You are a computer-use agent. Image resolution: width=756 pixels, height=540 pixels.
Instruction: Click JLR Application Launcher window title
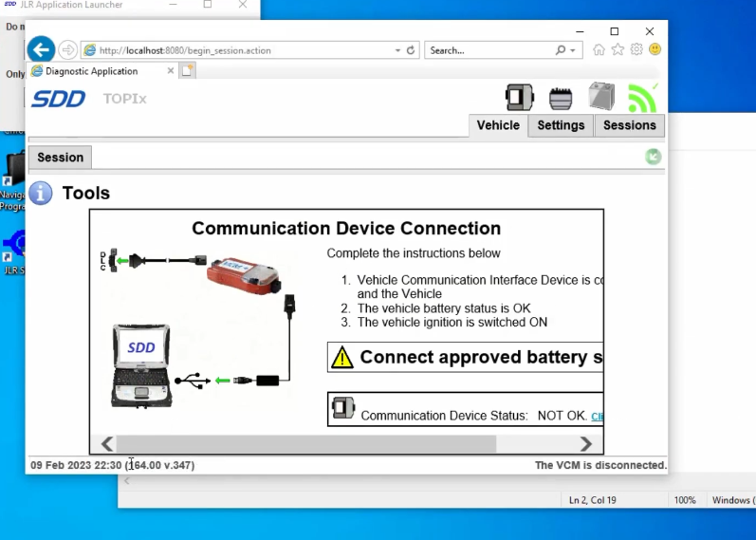[x=71, y=5]
